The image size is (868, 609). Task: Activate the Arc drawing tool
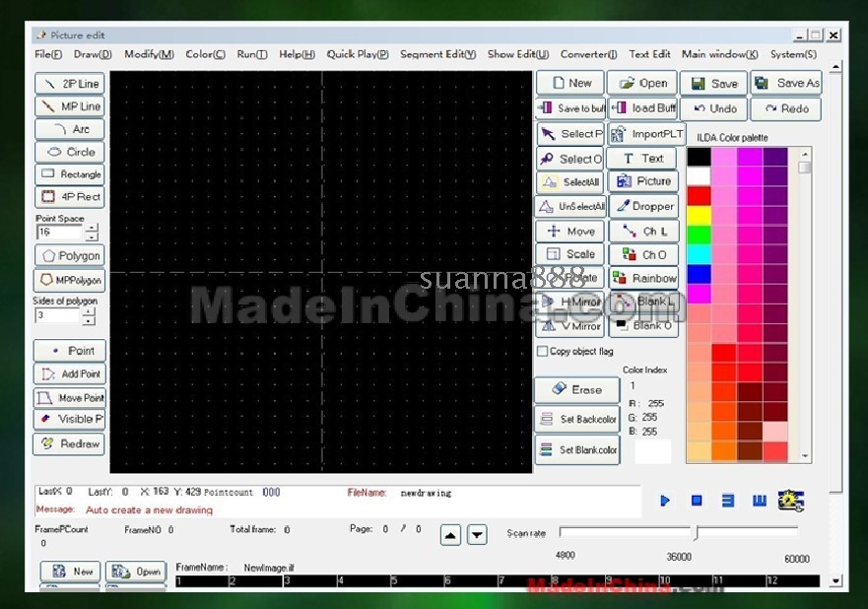click(70, 129)
